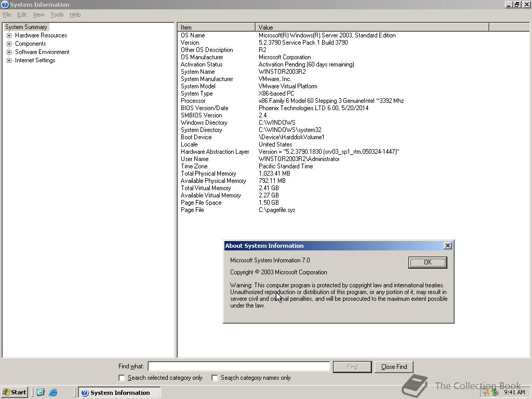This screenshot has height=399, width=532.
Task: Select the Version row
Action: tap(333, 43)
